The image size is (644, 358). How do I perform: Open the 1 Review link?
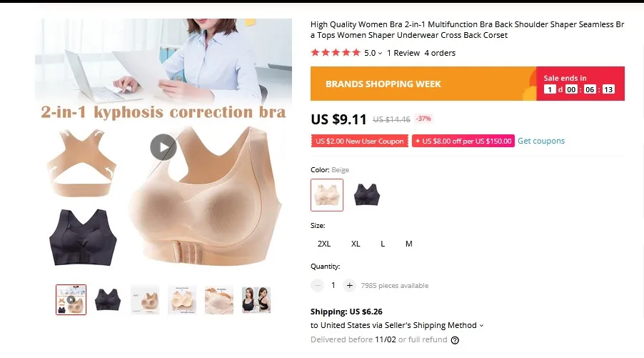(403, 53)
